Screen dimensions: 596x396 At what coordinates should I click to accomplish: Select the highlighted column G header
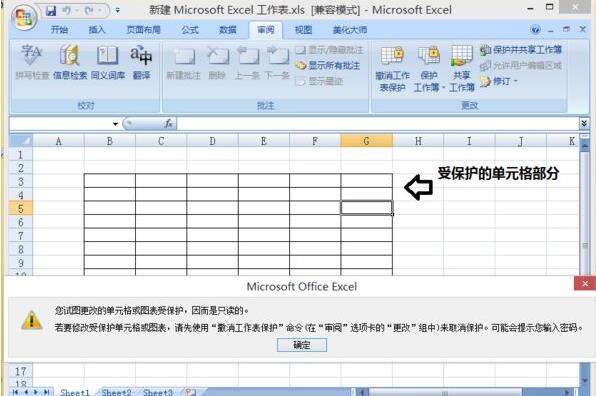click(366, 141)
